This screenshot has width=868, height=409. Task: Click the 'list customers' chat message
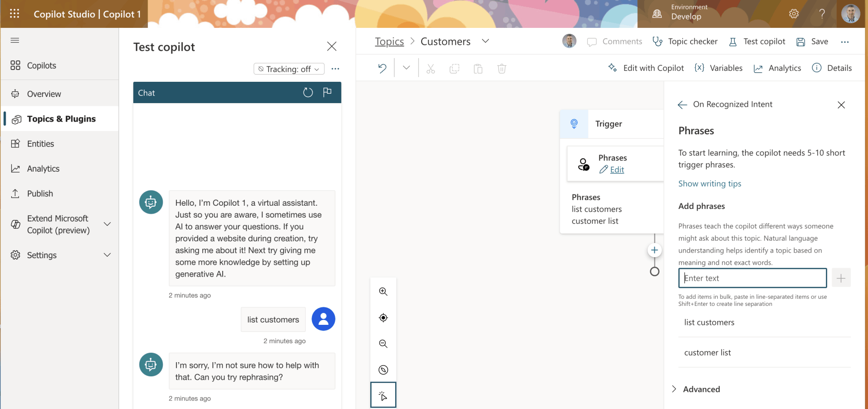click(273, 320)
